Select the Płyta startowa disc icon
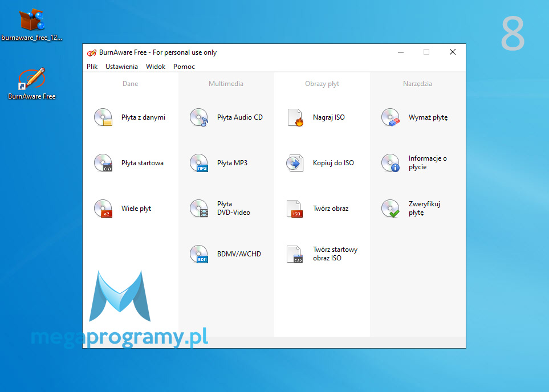The height and width of the screenshot is (392, 549). coord(103,163)
